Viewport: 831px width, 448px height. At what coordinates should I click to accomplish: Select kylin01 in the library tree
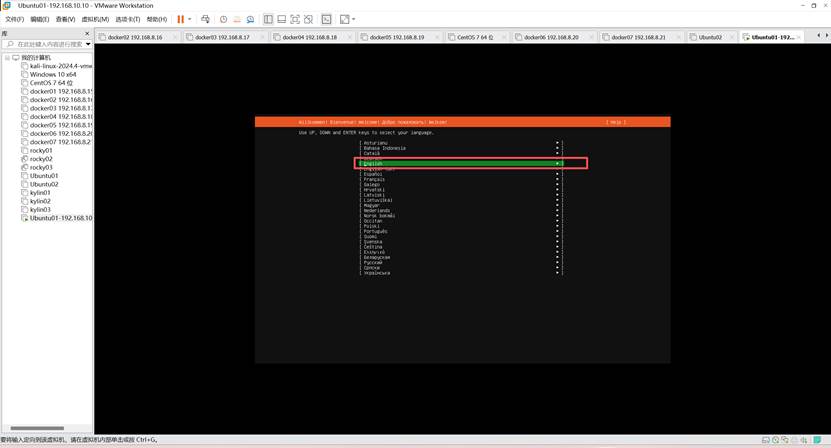(40, 192)
